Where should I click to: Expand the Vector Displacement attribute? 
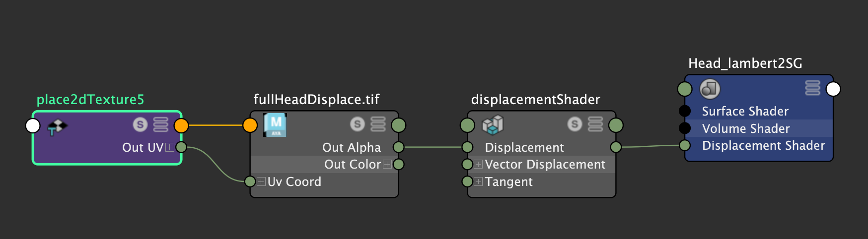tap(478, 164)
